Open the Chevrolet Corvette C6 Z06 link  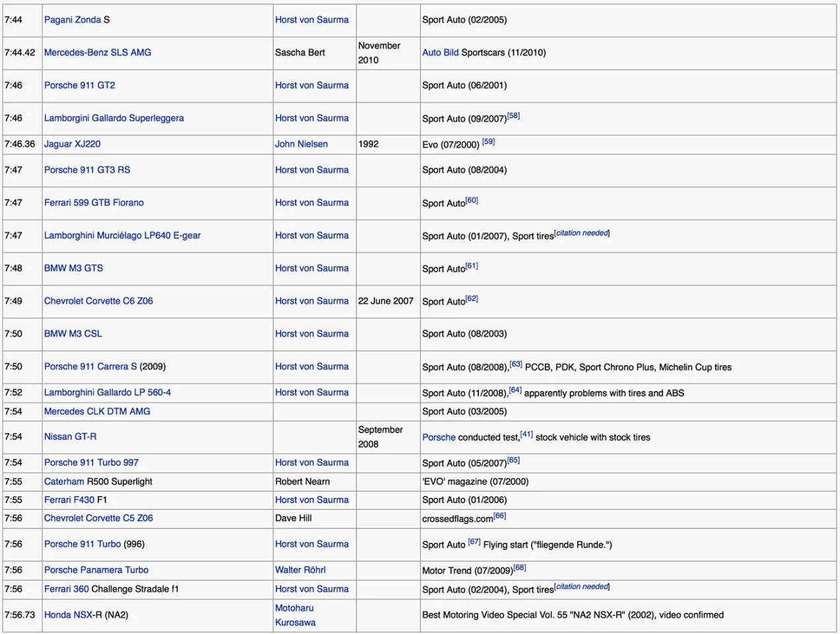coord(98,301)
